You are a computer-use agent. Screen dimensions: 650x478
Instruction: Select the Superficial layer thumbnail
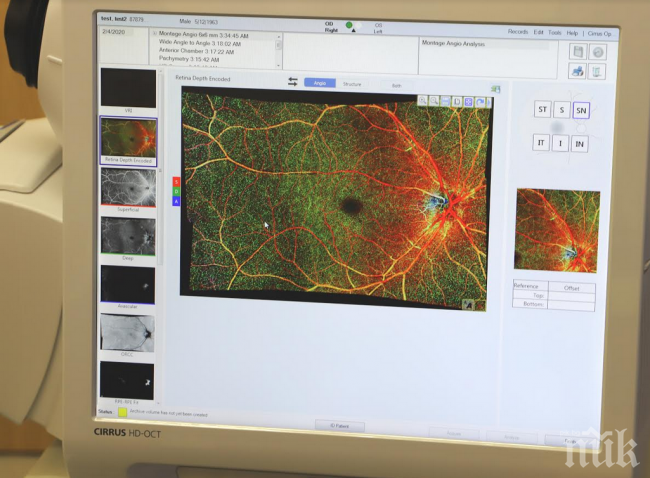click(x=128, y=187)
